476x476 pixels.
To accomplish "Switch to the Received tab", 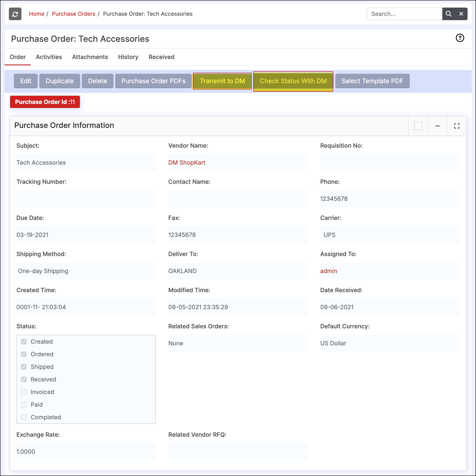I will pyautogui.click(x=161, y=57).
